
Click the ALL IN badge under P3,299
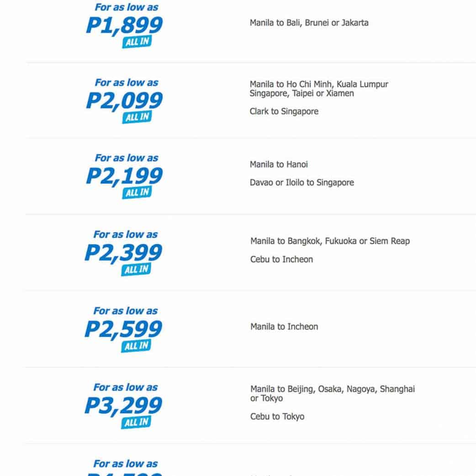pos(136,422)
